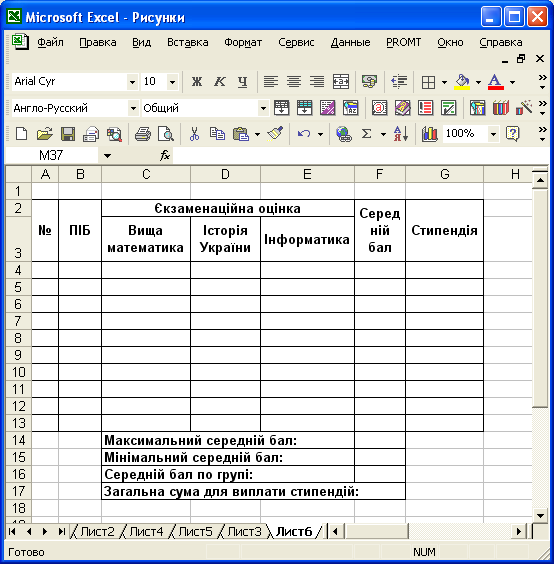Paste from clipboard icon

241,134
